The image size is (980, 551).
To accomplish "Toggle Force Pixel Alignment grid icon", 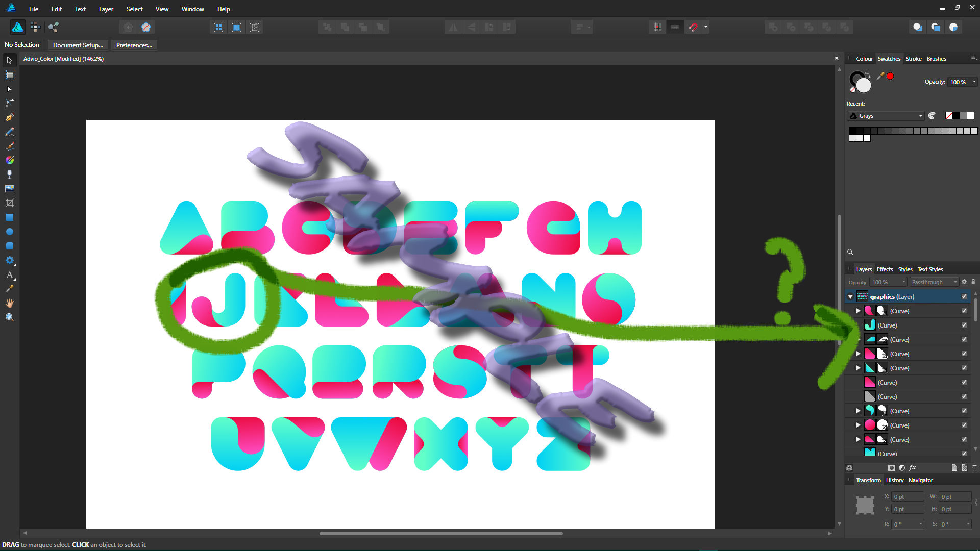I will point(657,27).
